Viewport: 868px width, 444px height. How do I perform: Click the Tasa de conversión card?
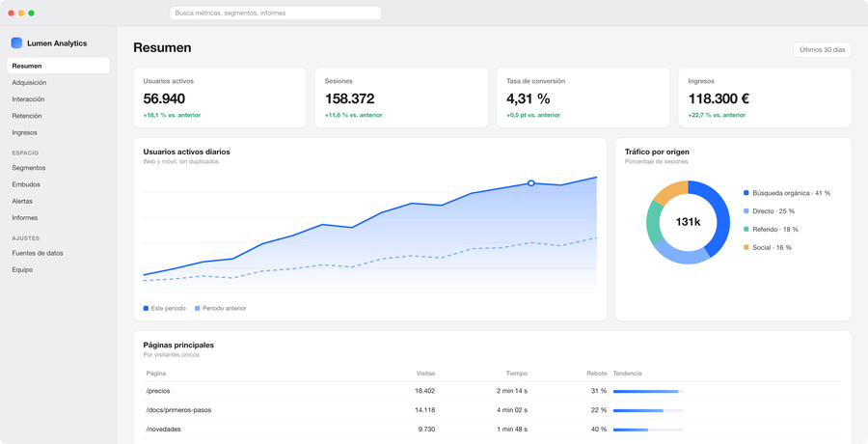[x=583, y=97]
